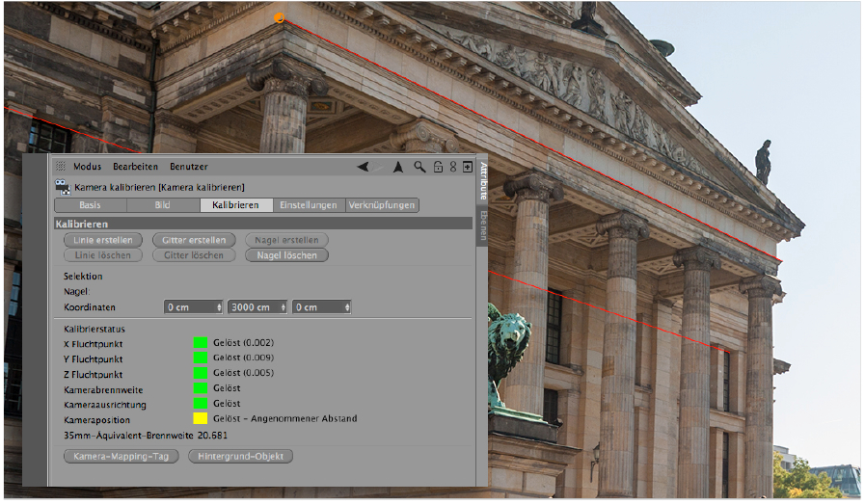Click the text 'Gelöst (0.002)'
This screenshot has width=865, height=504.
pyautogui.click(x=243, y=343)
